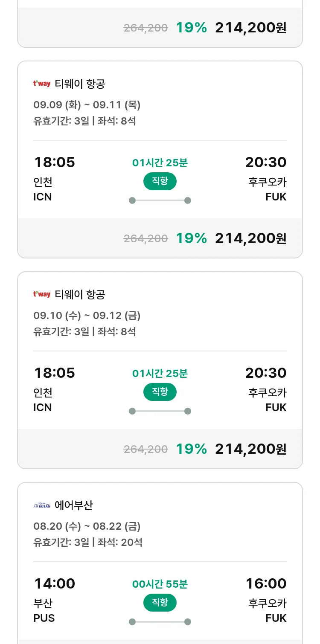Click t'way logo on 09.09 flight card

42,84
